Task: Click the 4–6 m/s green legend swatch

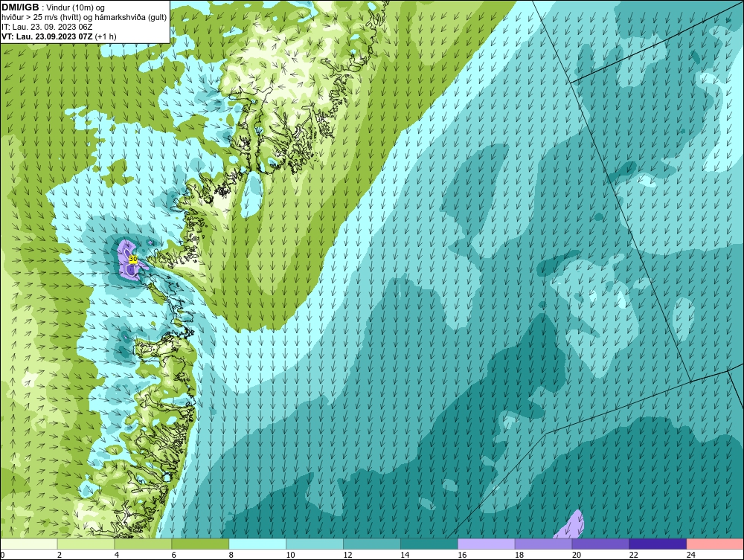Action: coord(143,544)
